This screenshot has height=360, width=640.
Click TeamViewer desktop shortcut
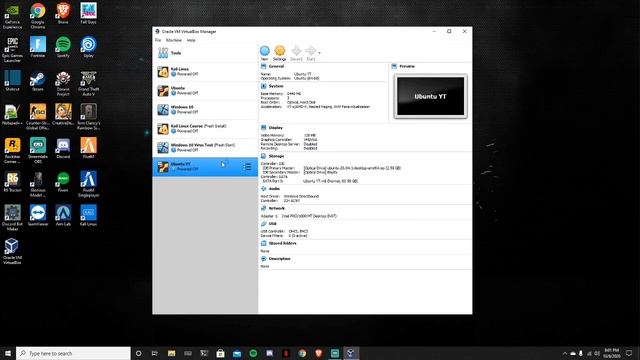38,215
